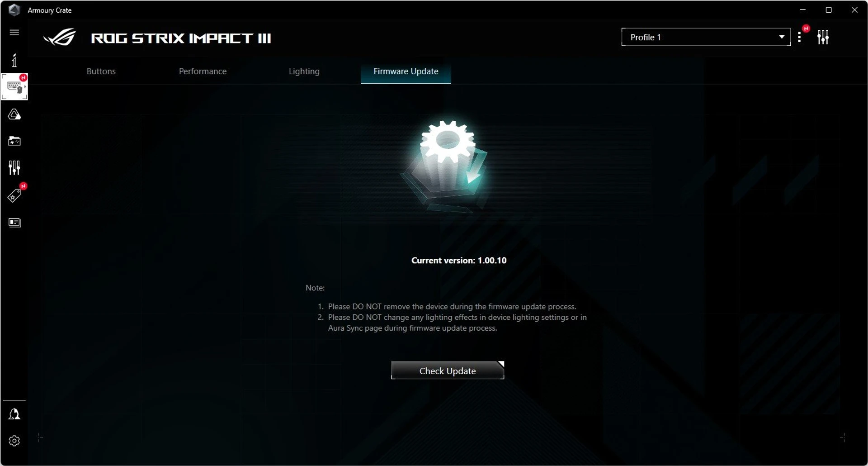Click Current version: 1.00.10 text
868x466 pixels.
click(459, 261)
